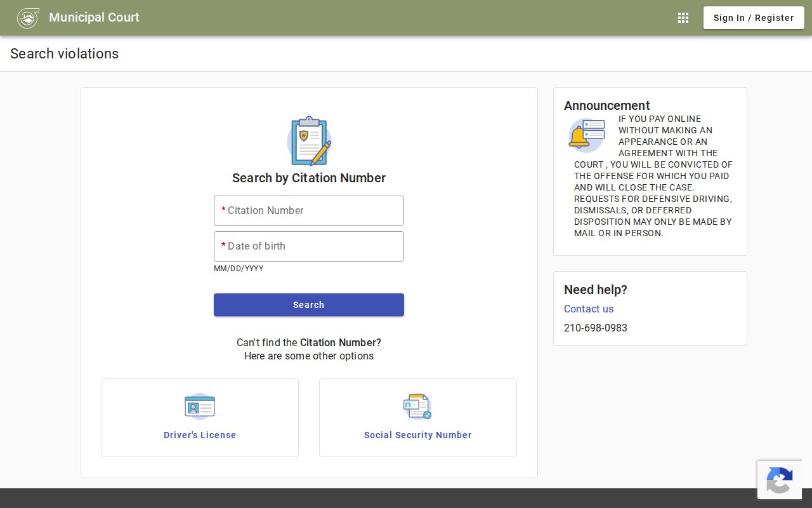Click the Municipal Court title
Screen dimensions: 812x508
(94, 17)
